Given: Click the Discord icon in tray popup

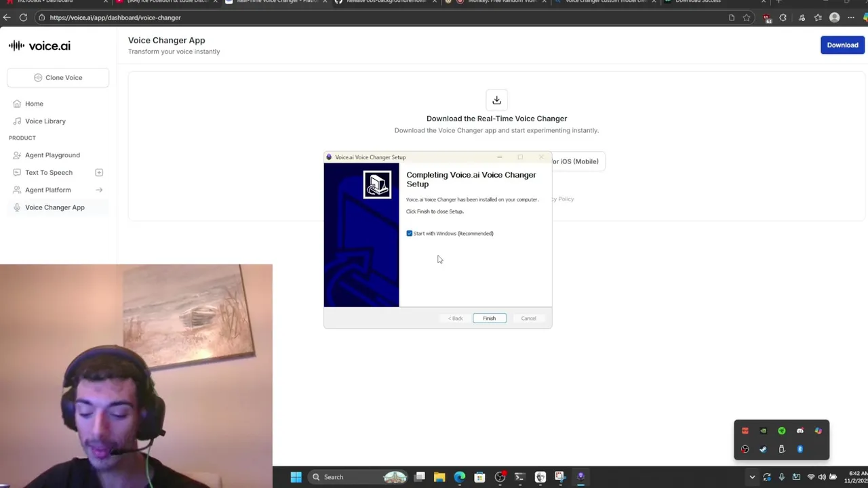Looking at the screenshot, I should click(800, 431).
